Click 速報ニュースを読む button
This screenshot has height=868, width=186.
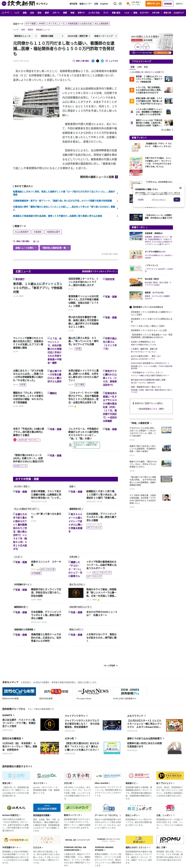click(25, 248)
